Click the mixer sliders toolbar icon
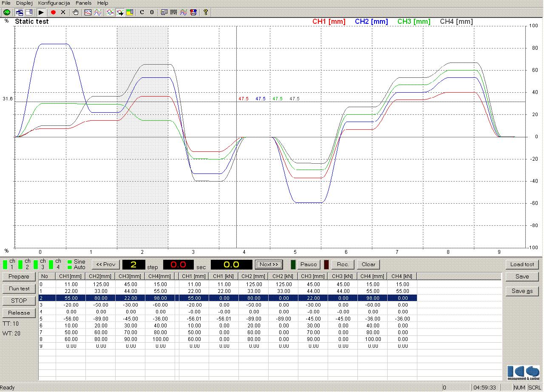The image size is (544, 392). (174, 12)
